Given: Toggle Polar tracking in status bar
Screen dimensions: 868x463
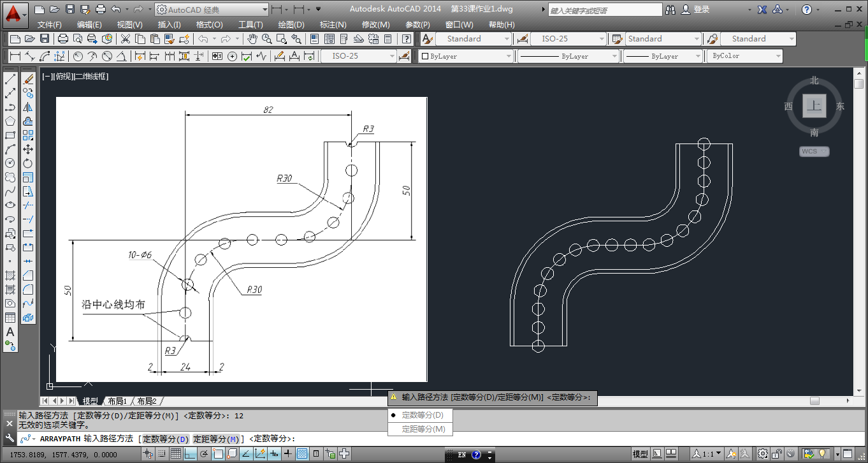Looking at the screenshot, I should tap(204, 454).
